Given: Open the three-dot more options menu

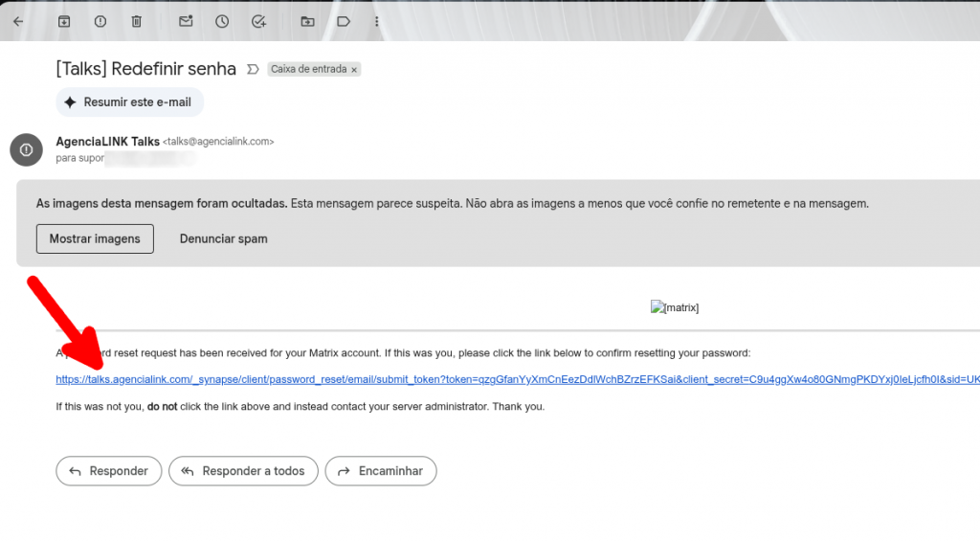Looking at the screenshot, I should 376,21.
